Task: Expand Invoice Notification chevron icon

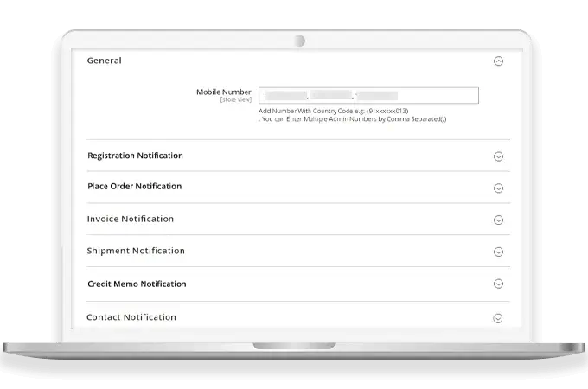Action: coord(498,220)
